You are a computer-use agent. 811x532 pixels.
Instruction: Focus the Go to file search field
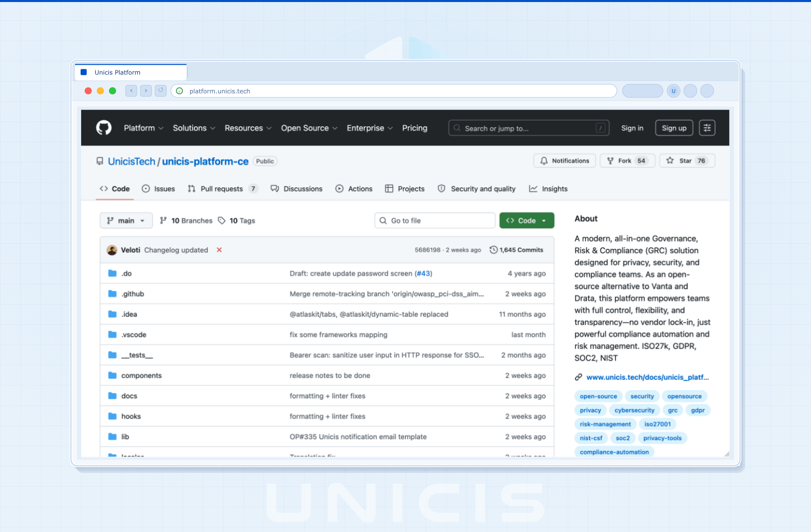[x=435, y=220]
